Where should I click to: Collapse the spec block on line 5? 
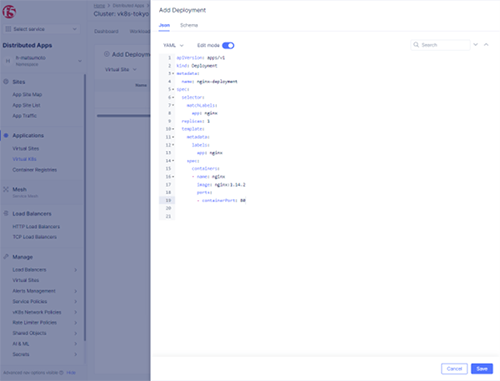pyautogui.click(x=173, y=89)
